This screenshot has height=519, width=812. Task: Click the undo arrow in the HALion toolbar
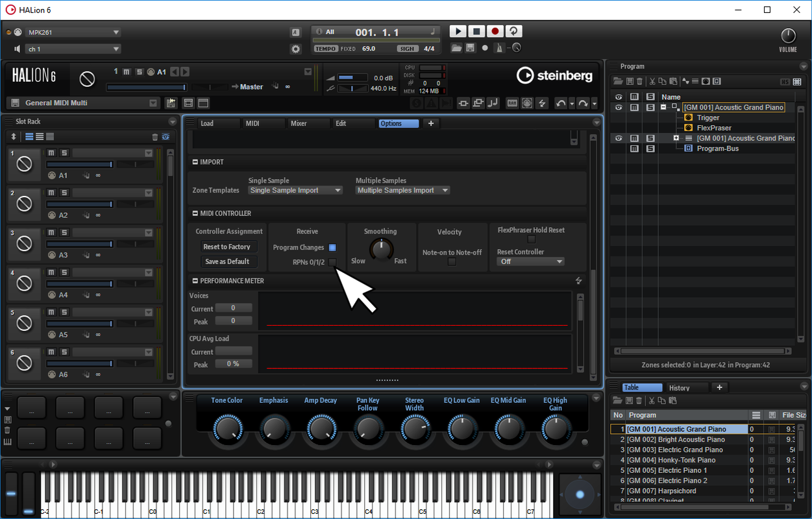pyautogui.click(x=561, y=103)
